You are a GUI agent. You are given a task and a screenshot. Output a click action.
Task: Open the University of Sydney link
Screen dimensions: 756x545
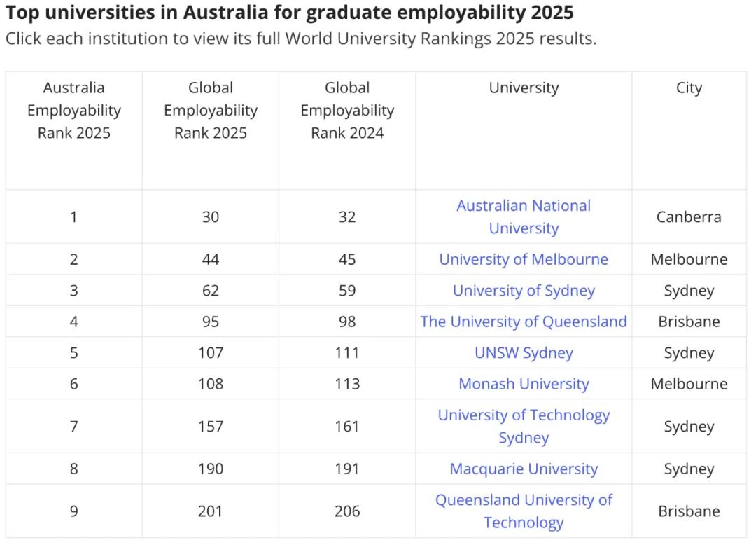click(x=524, y=290)
